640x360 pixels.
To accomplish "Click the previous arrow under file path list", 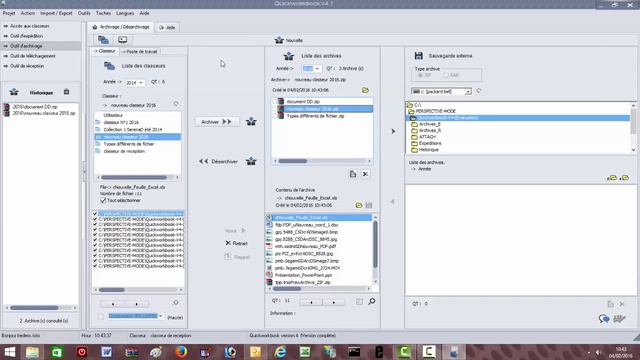I will click(113, 304).
